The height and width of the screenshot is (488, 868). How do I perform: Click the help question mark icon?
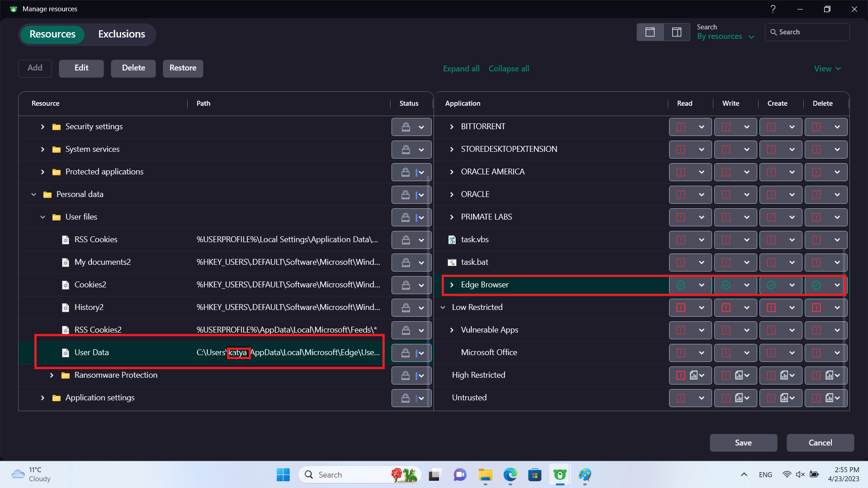(x=773, y=9)
